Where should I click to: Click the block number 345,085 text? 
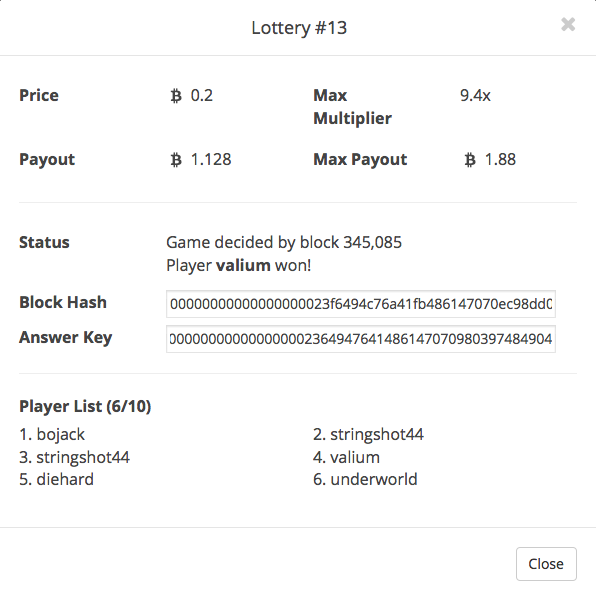tap(372, 242)
